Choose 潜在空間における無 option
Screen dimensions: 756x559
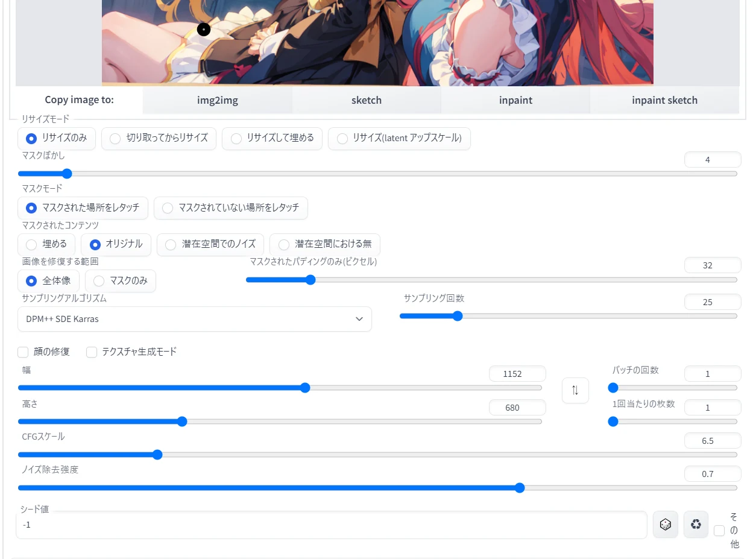tap(325, 244)
